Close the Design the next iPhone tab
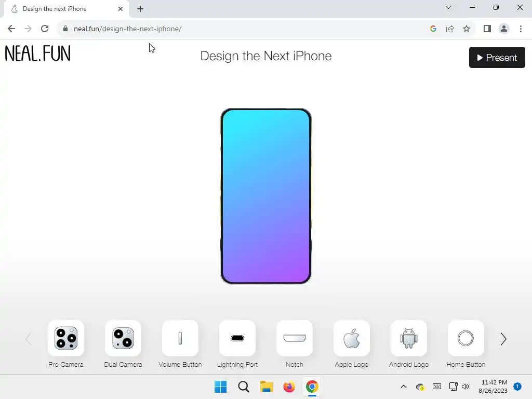Viewport: 532px width, 399px height. click(x=121, y=9)
